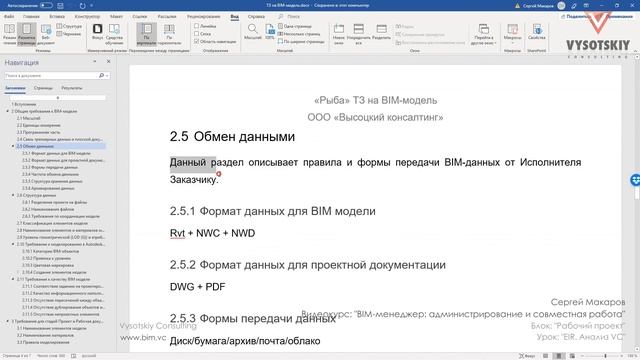Screen dimensions: 640x360
Task: Choose Multiple Pages (Несколько страниц) zoom
Action: [299, 34]
